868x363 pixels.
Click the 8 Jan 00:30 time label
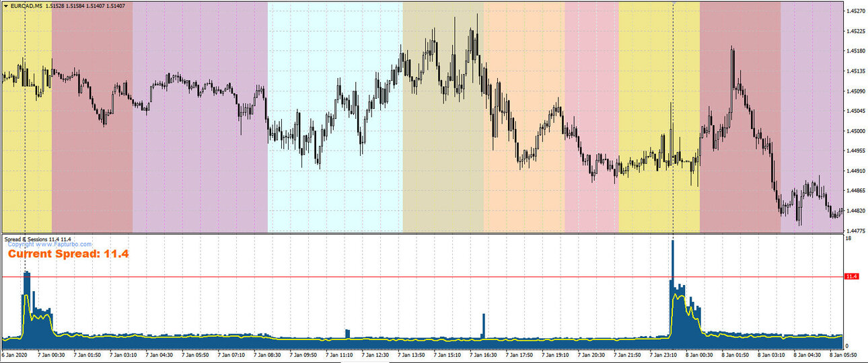pos(700,355)
